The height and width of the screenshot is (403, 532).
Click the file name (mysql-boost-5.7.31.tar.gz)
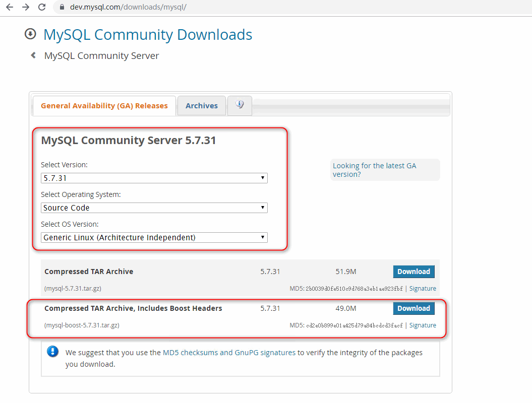(82, 325)
